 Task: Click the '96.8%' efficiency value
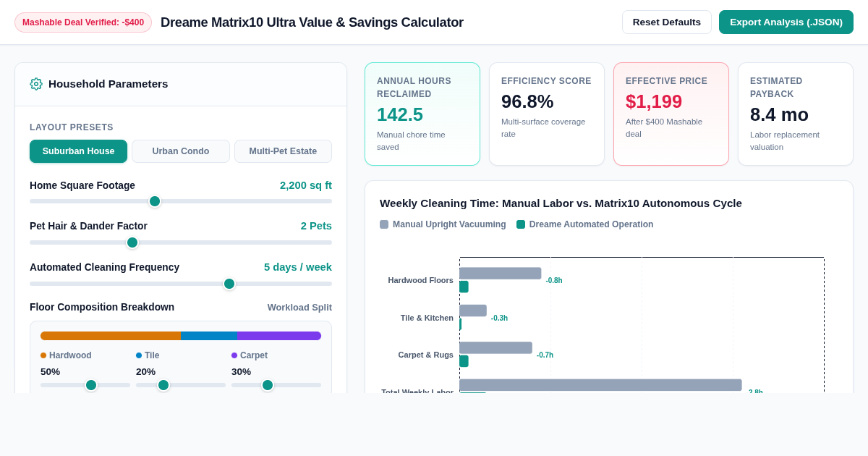tap(527, 101)
